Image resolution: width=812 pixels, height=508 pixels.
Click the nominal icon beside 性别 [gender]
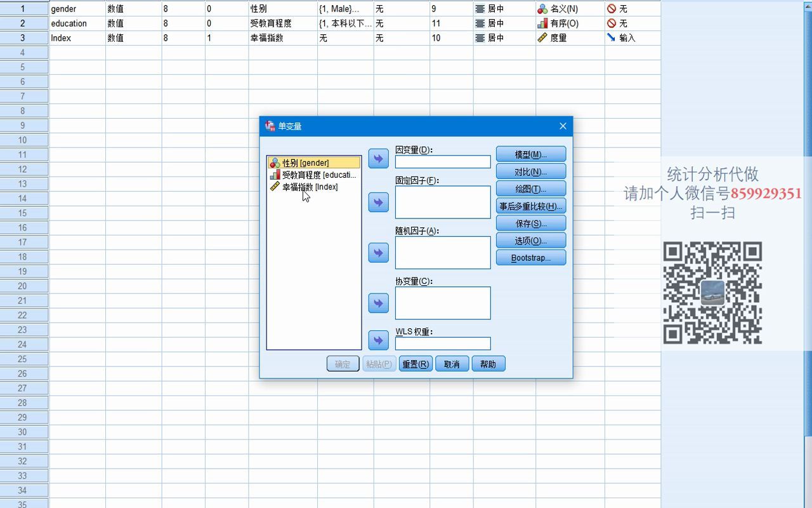coord(275,163)
